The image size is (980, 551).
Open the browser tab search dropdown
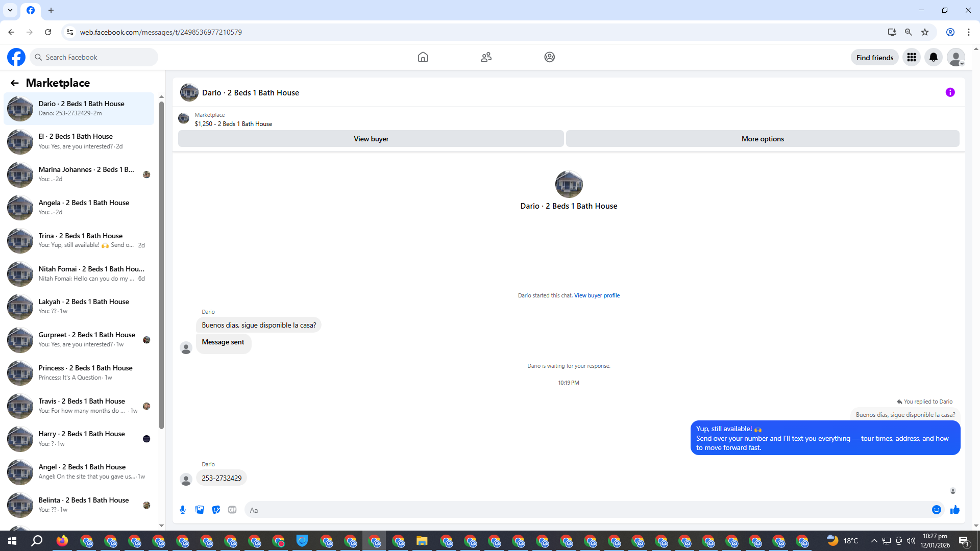tap(10, 10)
